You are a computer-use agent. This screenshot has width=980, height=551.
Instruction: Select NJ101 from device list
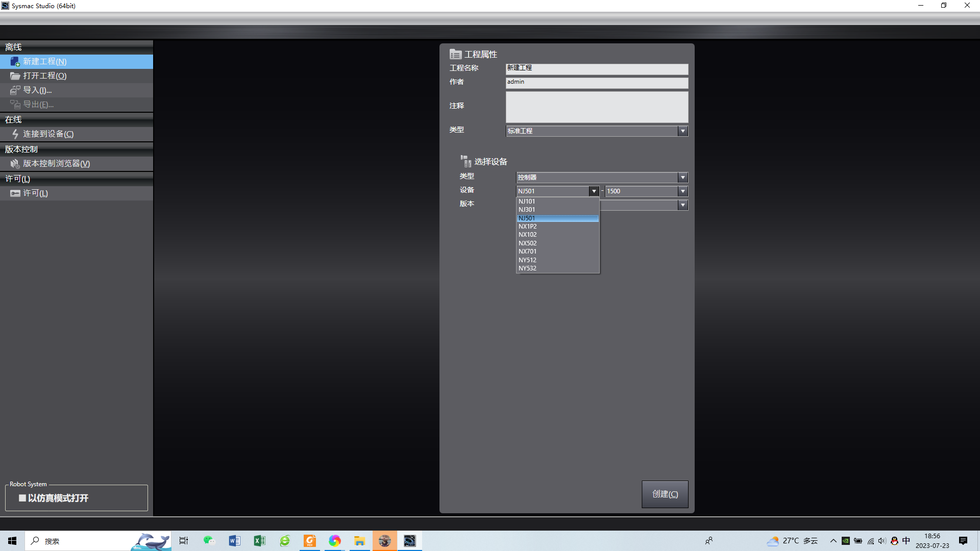coord(558,202)
